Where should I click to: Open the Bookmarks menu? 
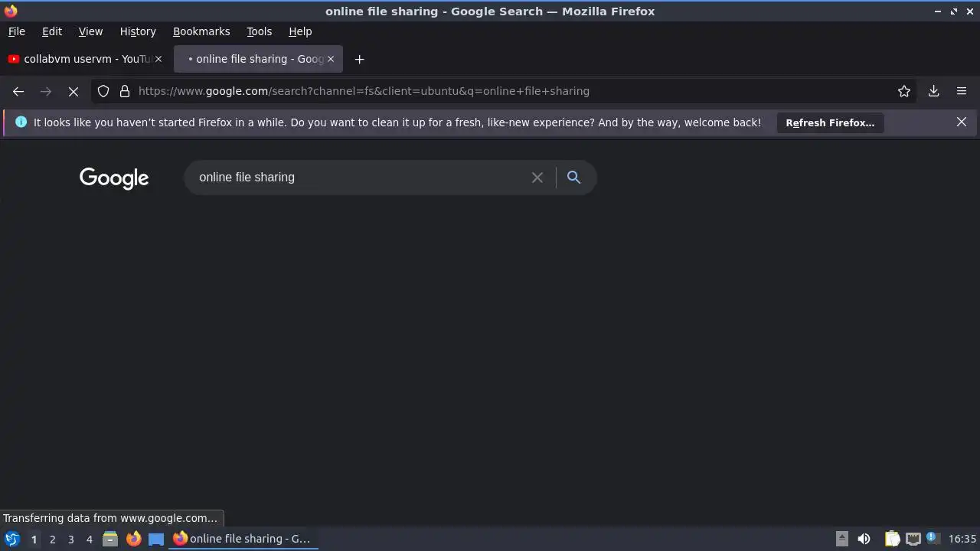click(201, 31)
